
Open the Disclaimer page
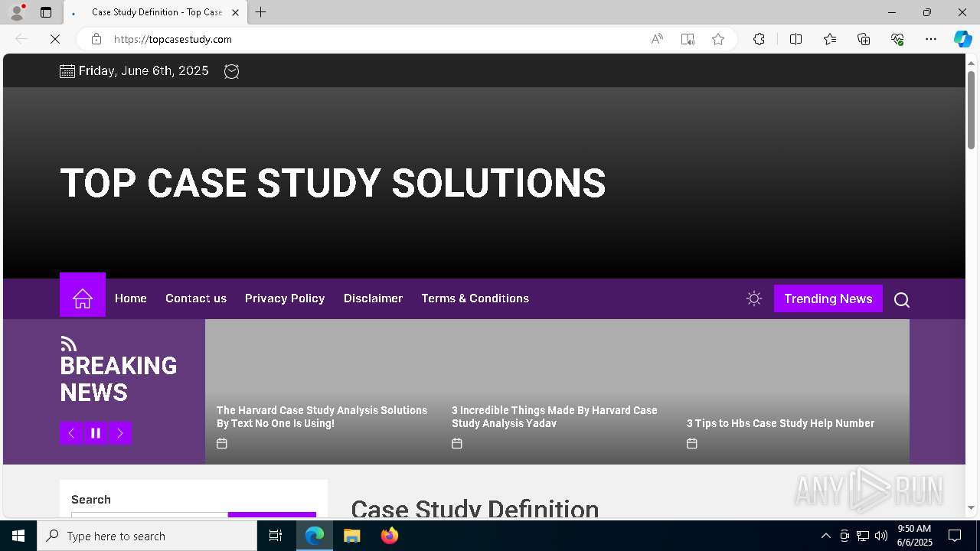373,298
